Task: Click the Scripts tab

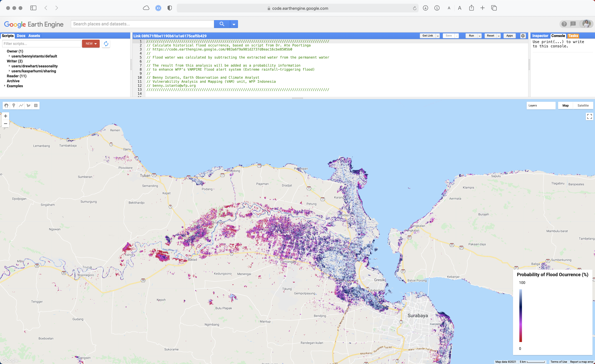Action: pos(7,36)
